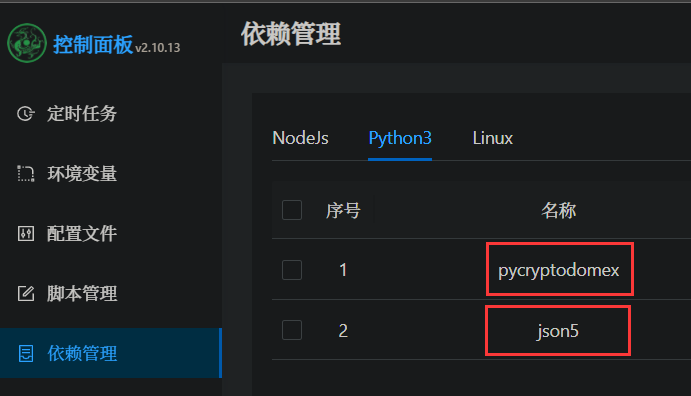Click the 序号 column header

click(x=343, y=211)
